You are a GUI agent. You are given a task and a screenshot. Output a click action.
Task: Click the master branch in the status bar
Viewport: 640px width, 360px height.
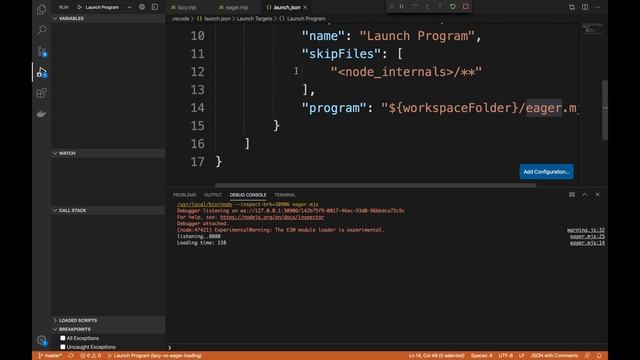coord(50,356)
